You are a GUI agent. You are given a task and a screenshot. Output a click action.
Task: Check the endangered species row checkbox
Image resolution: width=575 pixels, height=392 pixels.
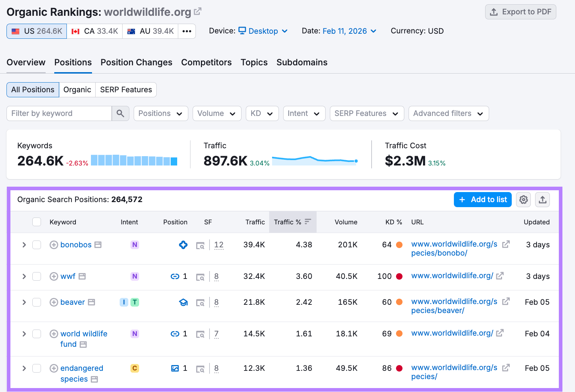[x=36, y=368]
